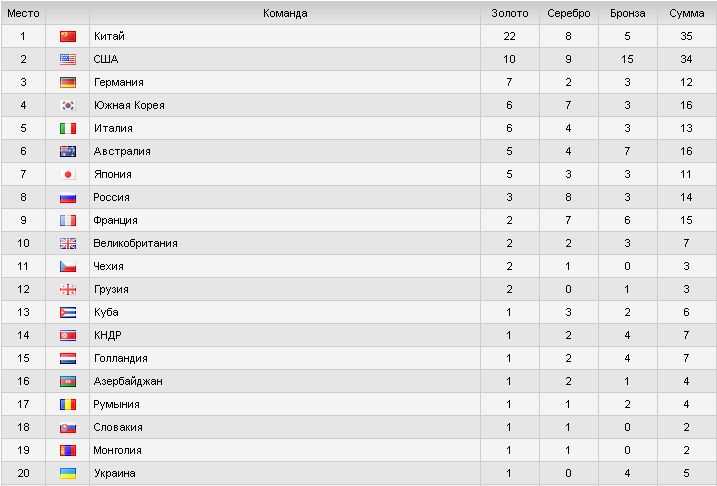This screenshot has height=486, width=717.
Task: Click the Команда column header
Action: pos(285,13)
